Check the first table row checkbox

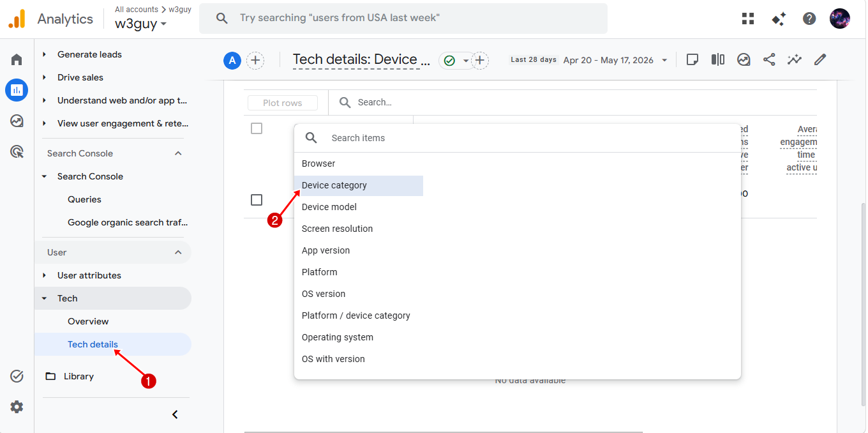coord(257,200)
